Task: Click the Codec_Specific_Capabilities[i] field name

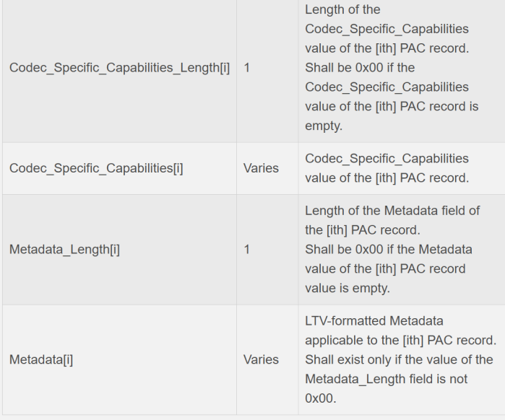Action: tap(96, 168)
